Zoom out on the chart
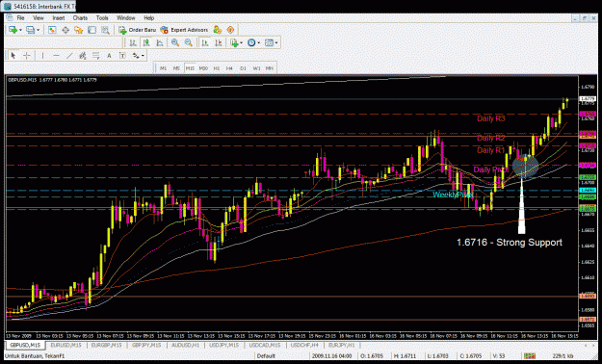Viewport: 602px width, 364px height. [188, 43]
